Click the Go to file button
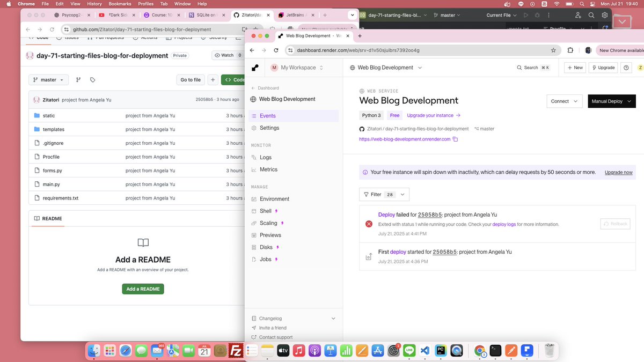The image size is (644, 362). pyautogui.click(x=191, y=80)
